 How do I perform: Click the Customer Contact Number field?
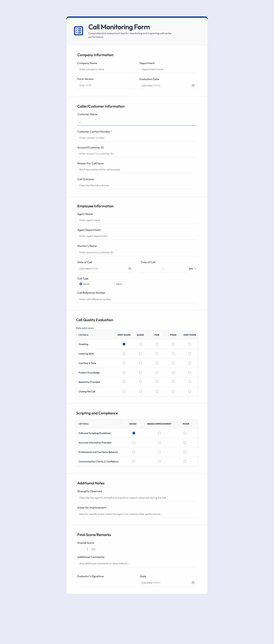click(137, 138)
